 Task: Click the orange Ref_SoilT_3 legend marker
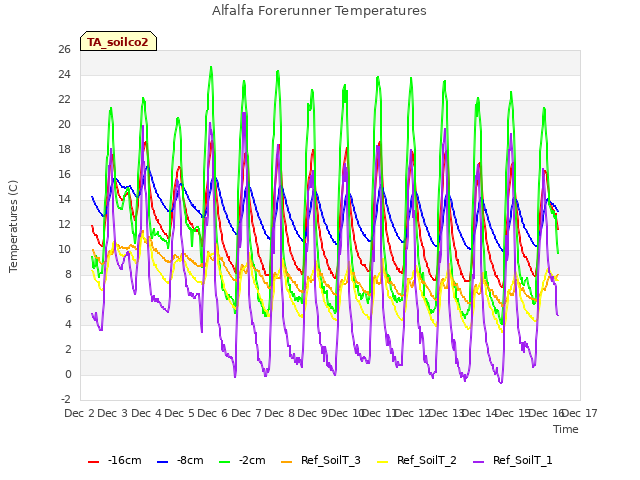[287, 462]
